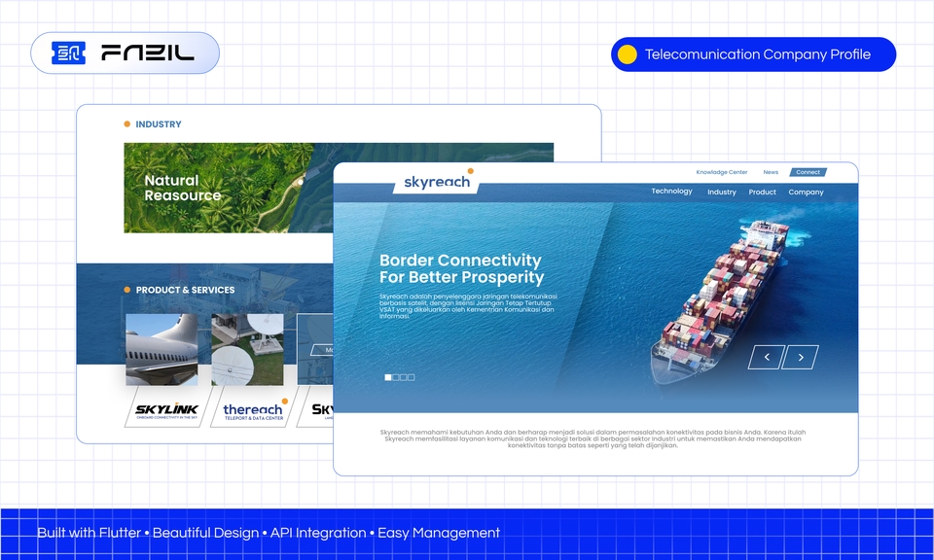Image resolution: width=934 pixels, height=560 pixels.
Task: Click the orange INDUSTRY bullet icon
Action: (x=126, y=123)
